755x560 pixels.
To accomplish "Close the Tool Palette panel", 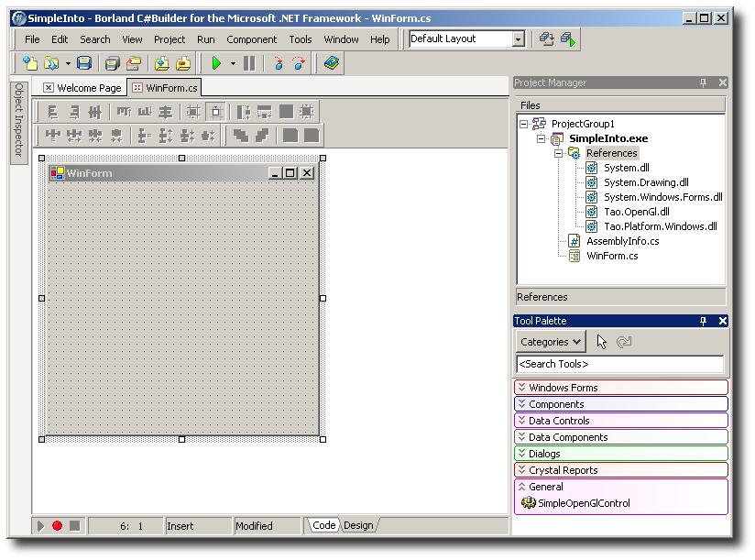I will [x=722, y=321].
